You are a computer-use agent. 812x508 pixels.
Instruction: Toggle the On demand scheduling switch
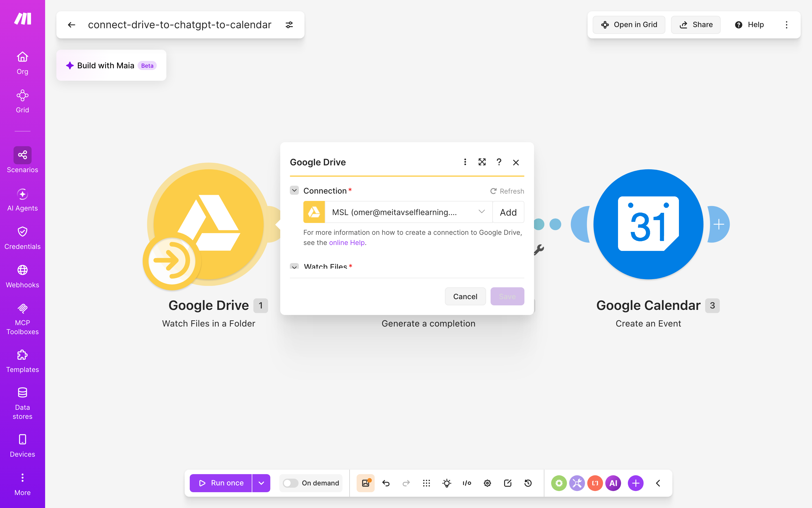(x=290, y=483)
